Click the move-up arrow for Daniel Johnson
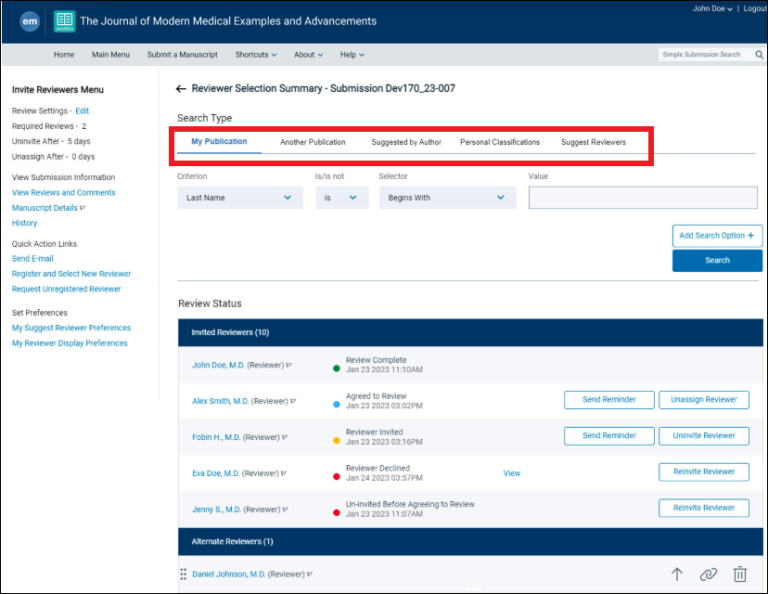 (677, 574)
